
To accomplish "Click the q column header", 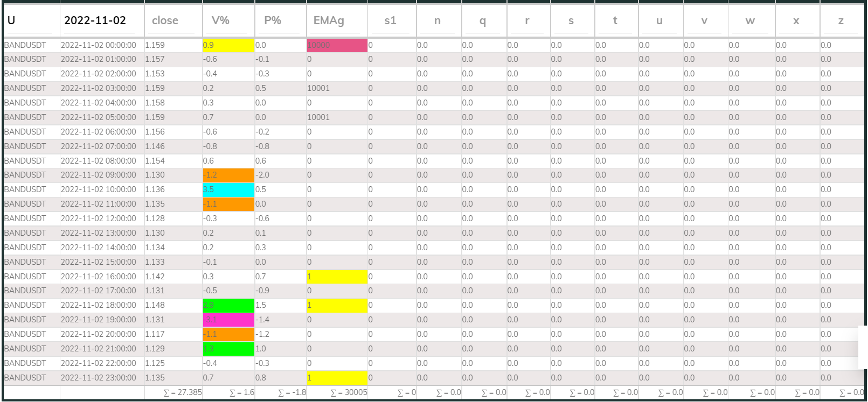I will (x=484, y=20).
